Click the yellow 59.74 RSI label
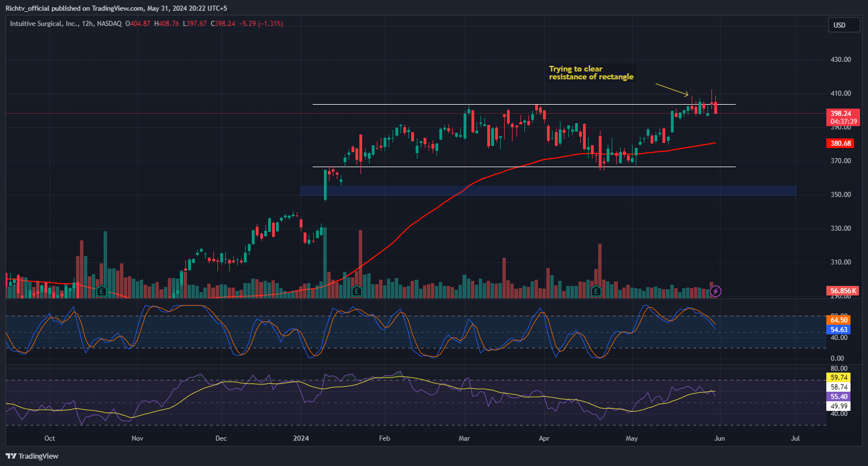The width and height of the screenshot is (868, 466). 839,378
